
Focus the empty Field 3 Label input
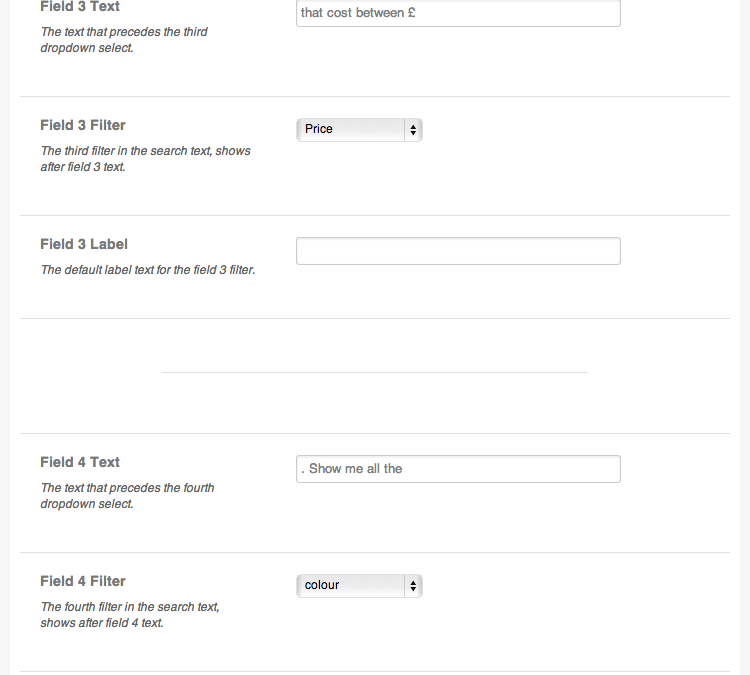pos(458,251)
